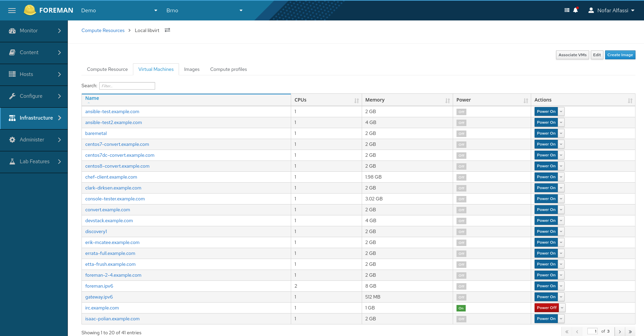Click the Associate VMs button
644x336 pixels.
(572, 55)
